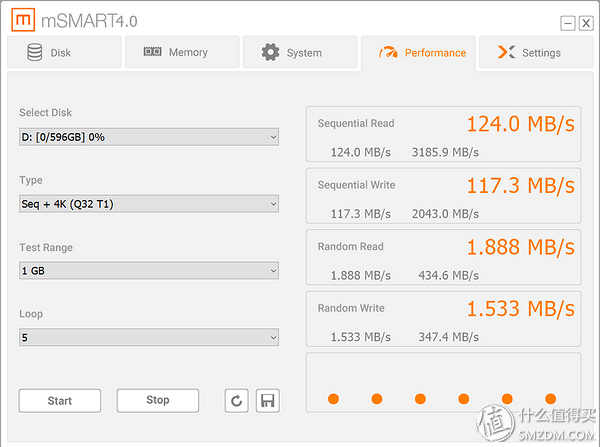Click the Loop label
600x447 pixels.
click(x=31, y=314)
